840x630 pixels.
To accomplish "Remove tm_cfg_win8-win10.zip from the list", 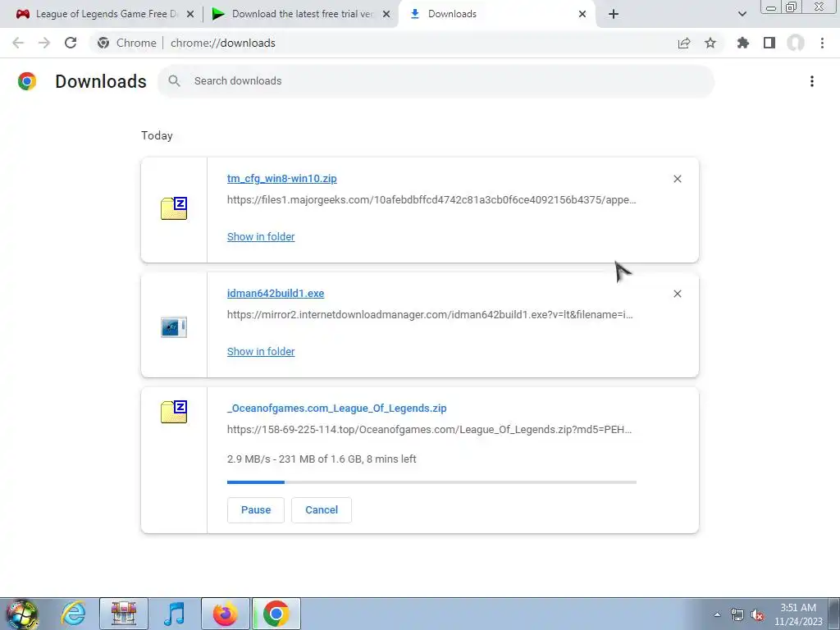I will coord(678,179).
